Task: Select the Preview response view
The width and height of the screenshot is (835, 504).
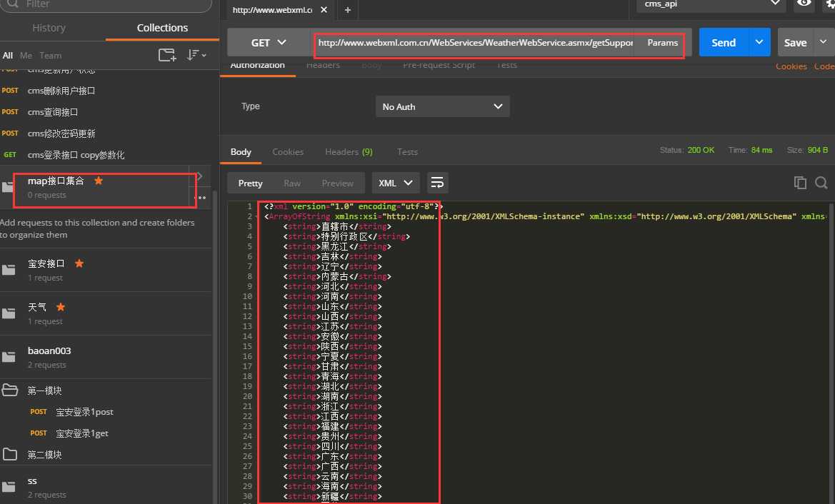Action: pos(338,183)
